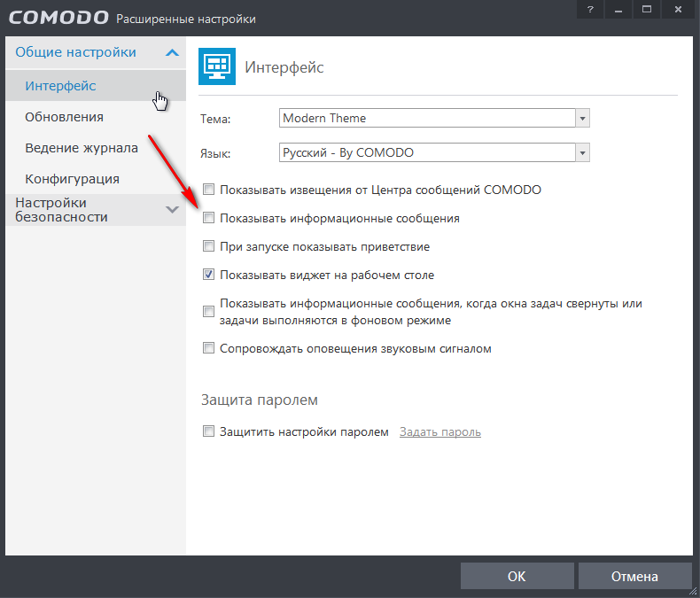This screenshot has height=598, width=700.
Task: Select Ведение журнала in the sidebar
Action: coord(82,148)
